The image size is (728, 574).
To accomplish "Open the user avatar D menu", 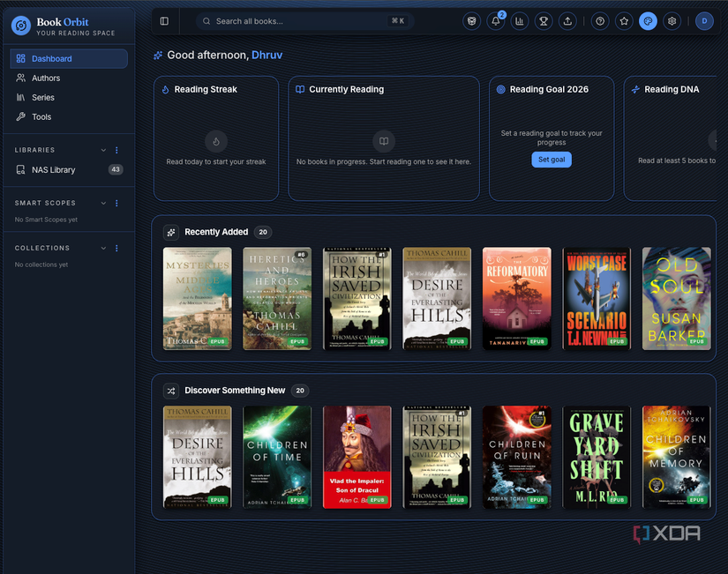I will click(704, 21).
